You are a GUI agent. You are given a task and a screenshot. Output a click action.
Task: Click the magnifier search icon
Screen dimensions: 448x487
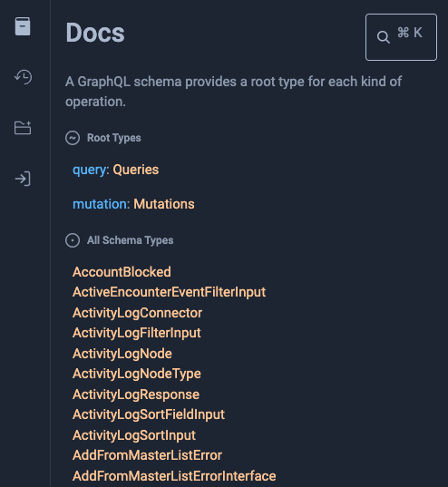pyautogui.click(x=383, y=37)
